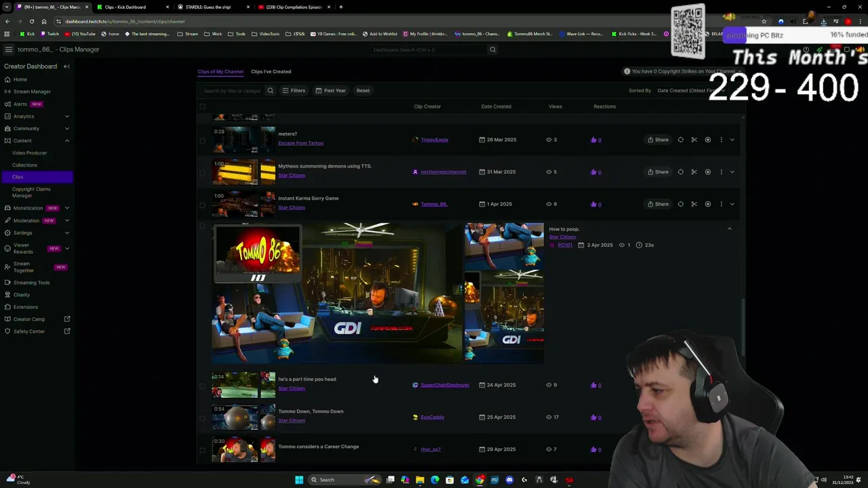The width and height of the screenshot is (868, 488).
Task: Tick checkbox for Mytheos summoning demons clip
Action: point(202,173)
